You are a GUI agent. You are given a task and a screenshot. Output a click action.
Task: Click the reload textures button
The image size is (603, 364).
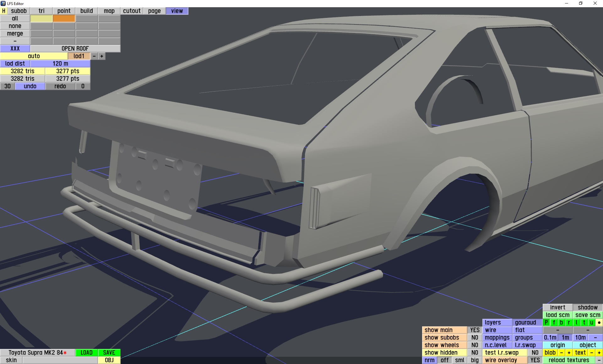coord(569,360)
